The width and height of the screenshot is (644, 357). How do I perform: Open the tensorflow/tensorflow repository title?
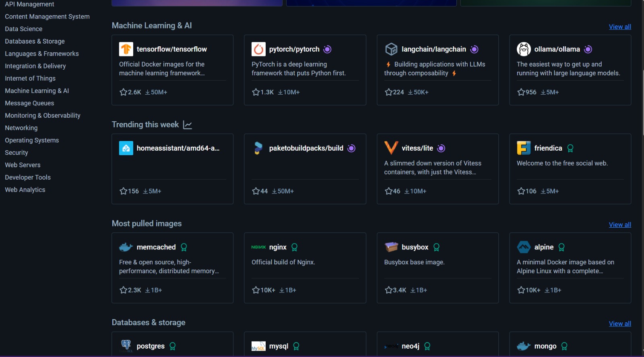[x=171, y=49]
